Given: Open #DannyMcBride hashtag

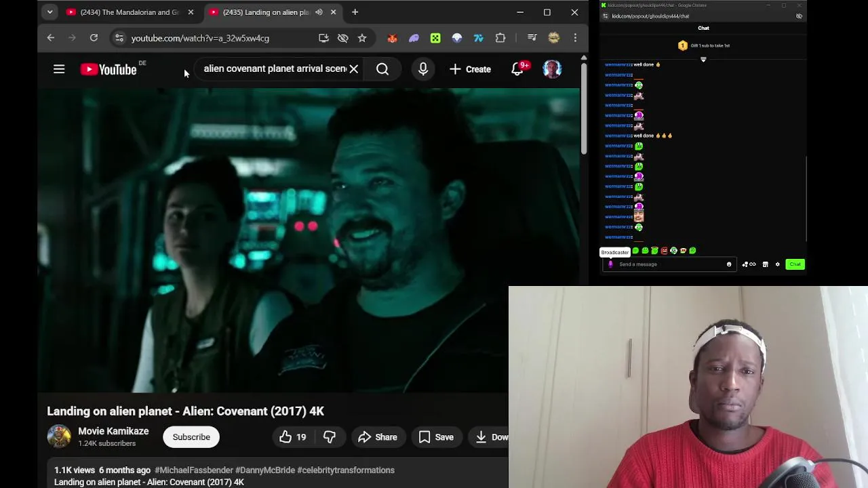Looking at the screenshot, I should [265, 470].
